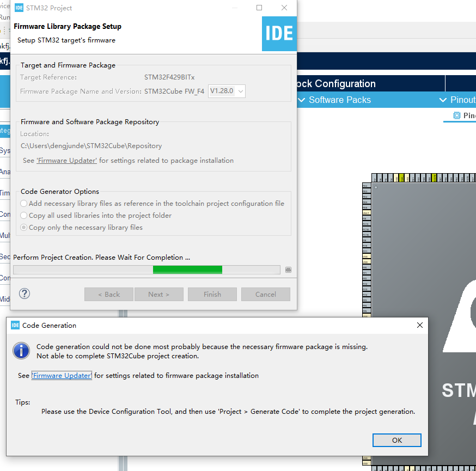This screenshot has width=476, height=471.
Task: Open firmware version V1.28.0 dropdown
Action: coord(227,91)
